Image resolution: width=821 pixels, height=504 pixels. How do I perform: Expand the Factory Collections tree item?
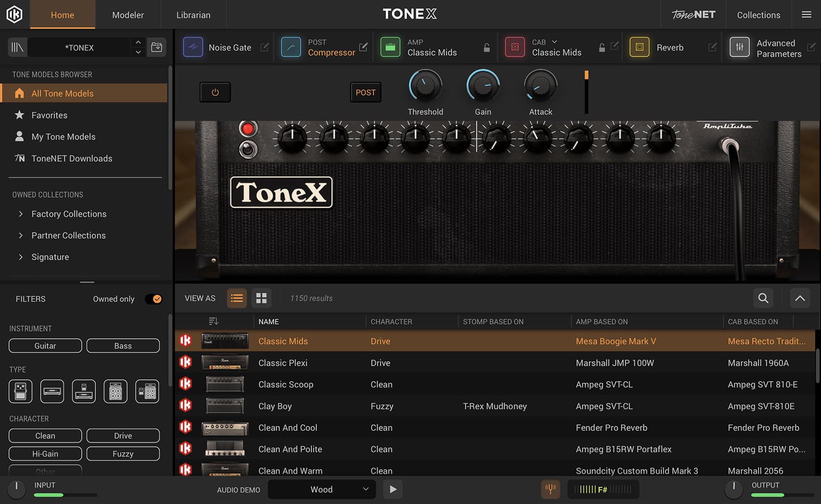tap(21, 214)
